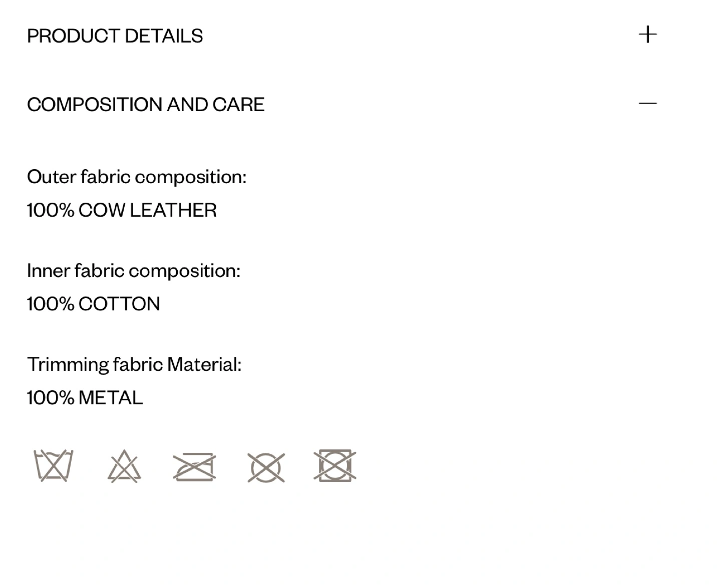721x588 pixels.
Task: Select the 100% COTTON text
Action: (94, 304)
